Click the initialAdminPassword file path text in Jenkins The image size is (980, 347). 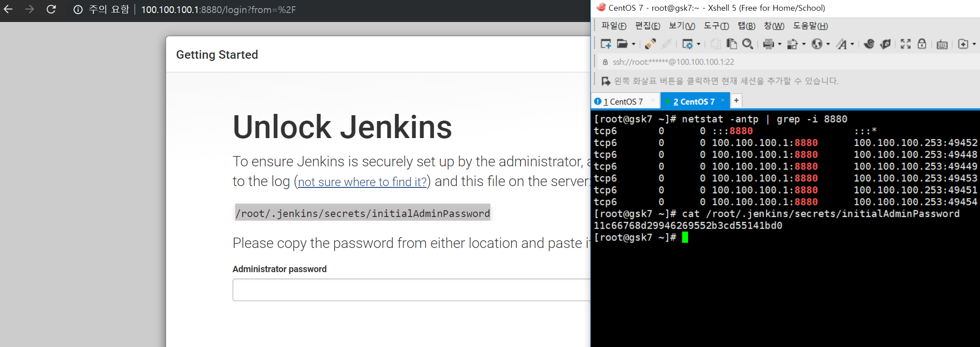click(363, 213)
